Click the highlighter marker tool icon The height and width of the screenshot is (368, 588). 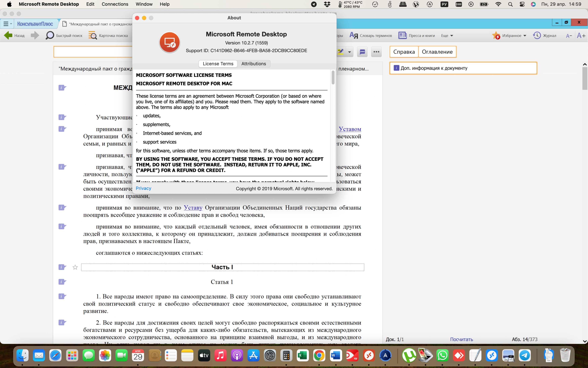point(341,52)
